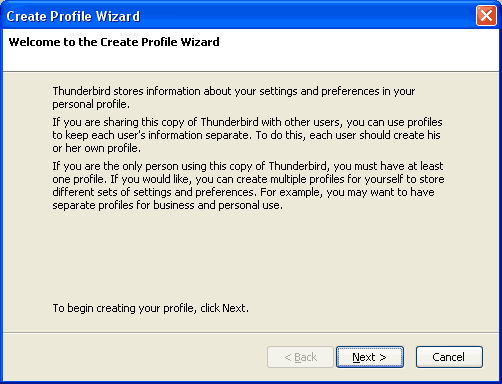Click the 'or her own profile.' line
The width and height of the screenshot is (502, 384).
97,148
